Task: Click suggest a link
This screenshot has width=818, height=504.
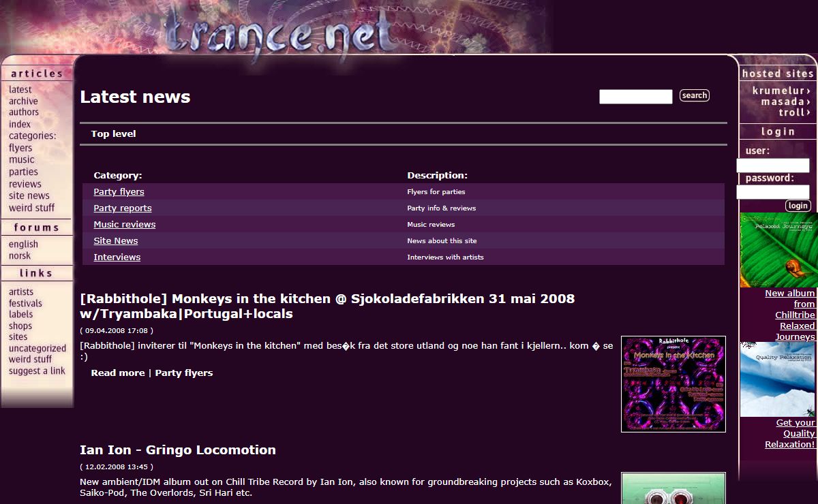Action: pos(37,371)
